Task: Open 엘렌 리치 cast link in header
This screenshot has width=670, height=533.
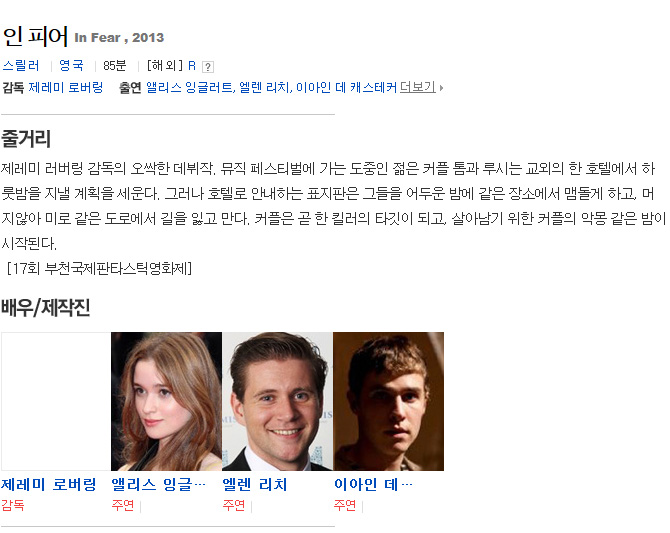Action: (x=265, y=88)
